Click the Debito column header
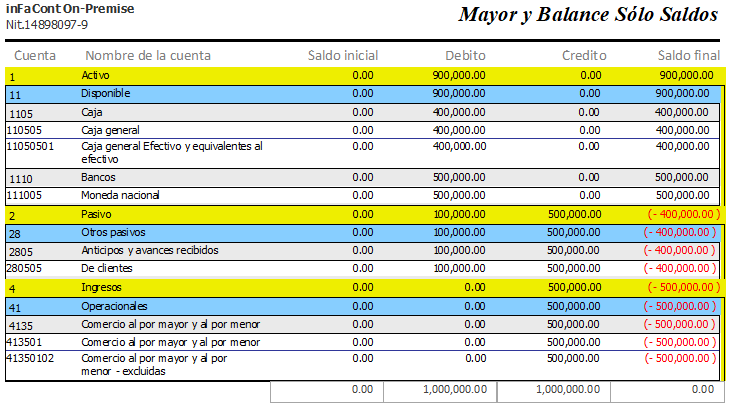This screenshot has width=731, height=409. tap(466, 55)
